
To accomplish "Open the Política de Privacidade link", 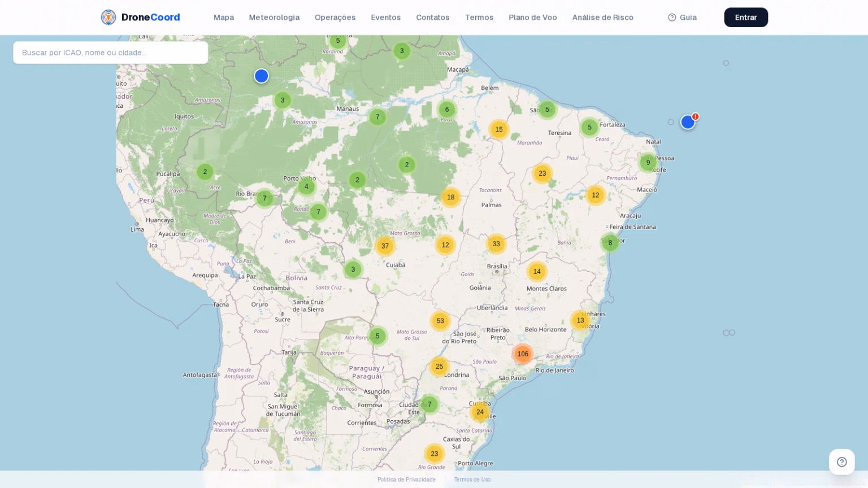I will click(x=406, y=480).
